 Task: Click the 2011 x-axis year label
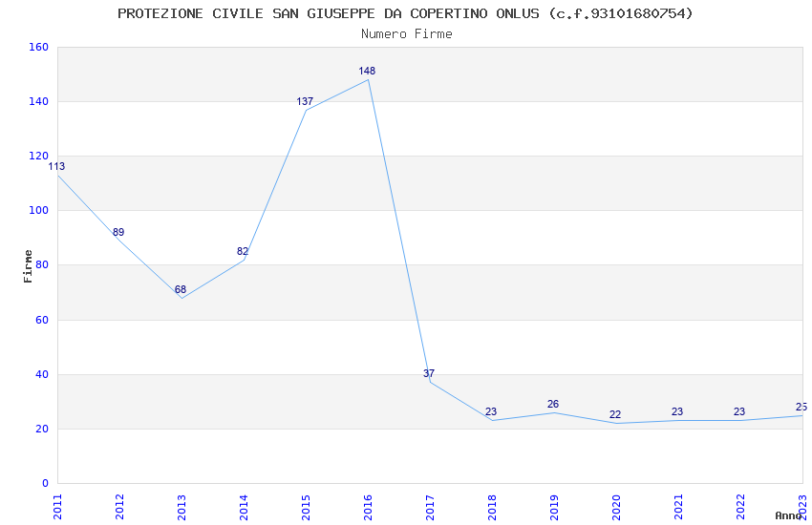[57, 507]
